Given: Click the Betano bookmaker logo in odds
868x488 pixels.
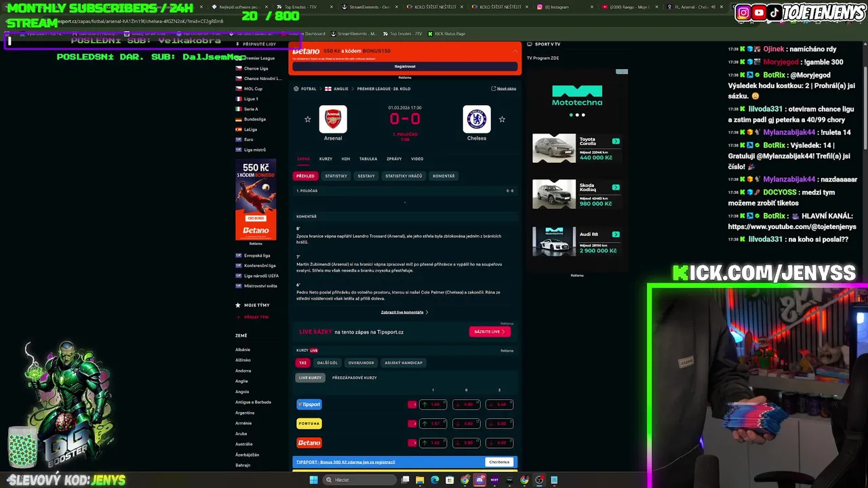Looking at the screenshot, I should tap(309, 443).
